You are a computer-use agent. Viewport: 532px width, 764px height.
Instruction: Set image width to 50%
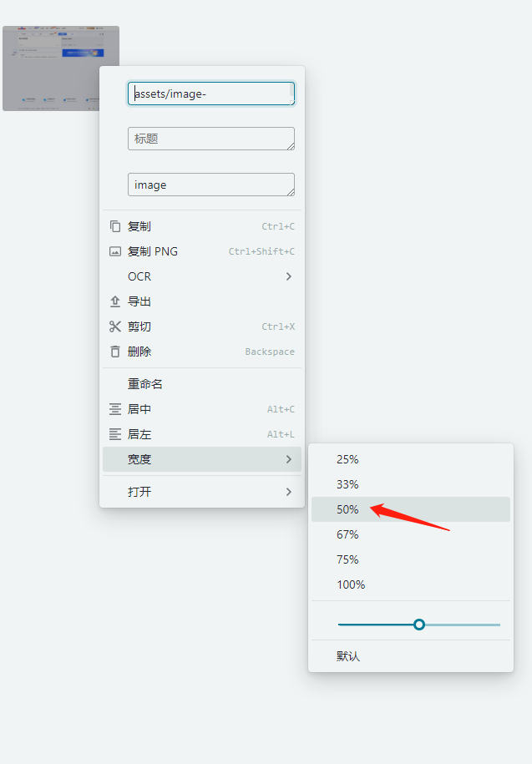click(x=347, y=509)
